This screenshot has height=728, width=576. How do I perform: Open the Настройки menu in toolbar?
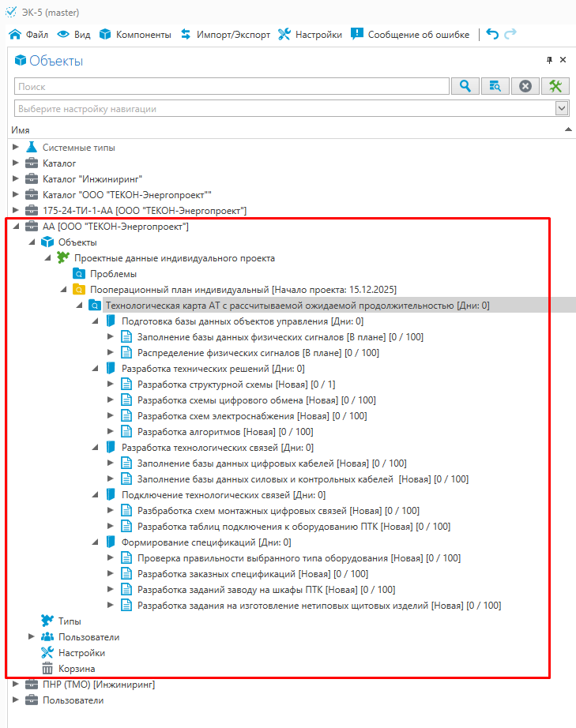pyautogui.click(x=310, y=35)
